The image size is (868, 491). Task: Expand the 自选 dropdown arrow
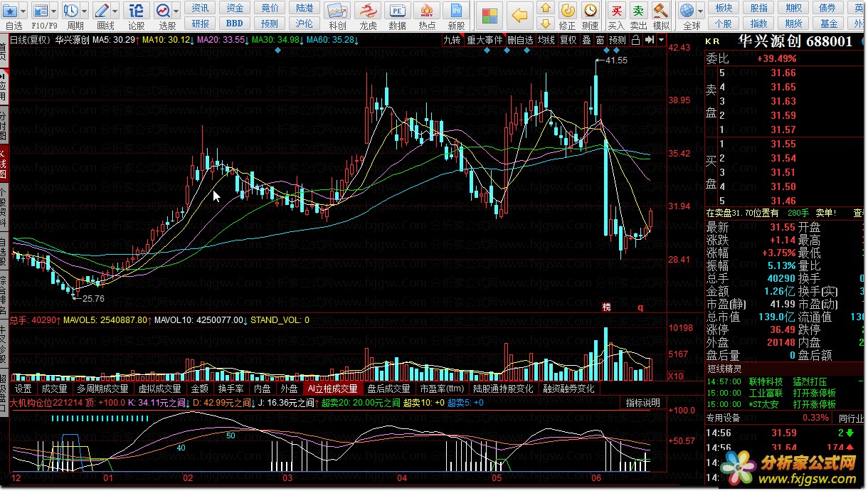click(25, 11)
